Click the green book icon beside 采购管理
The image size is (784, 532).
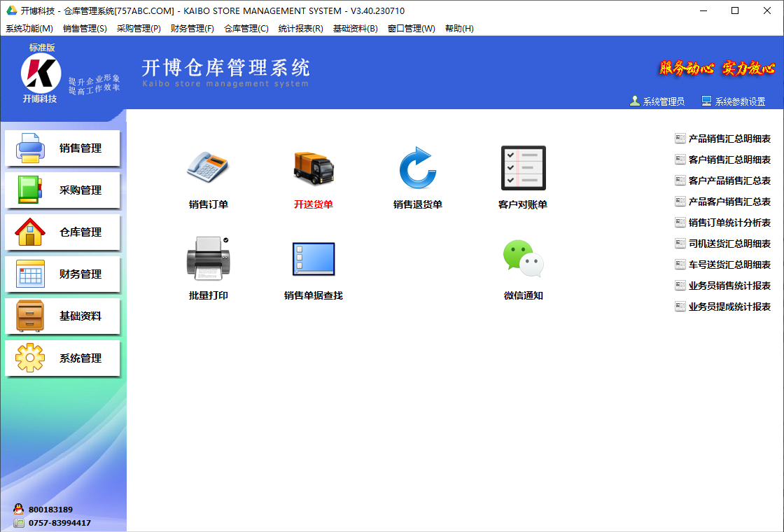click(x=30, y=190)
